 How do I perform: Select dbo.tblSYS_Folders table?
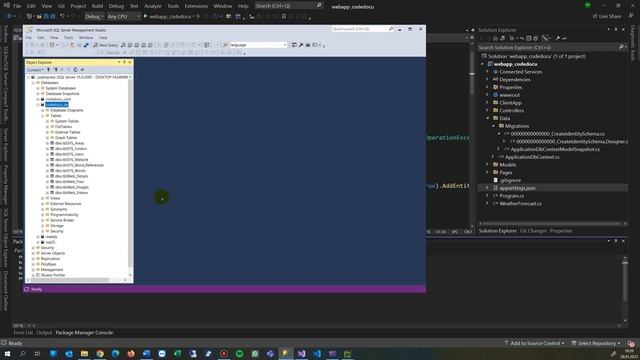[71, 149]
